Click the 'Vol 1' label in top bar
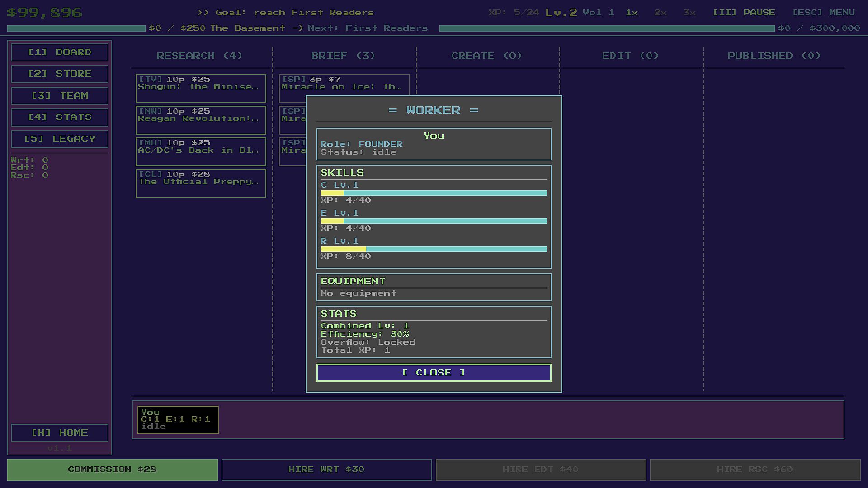The image size is (868, 488). click(x=599, y=13)
